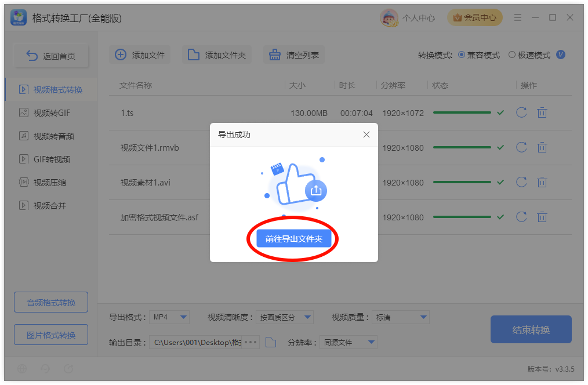Click trash icon for 视频素材1.avi
588x385 pixels.
click(x=542, y=182)
